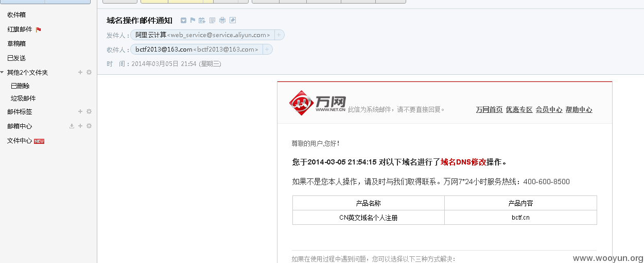Image resolution: width=644 pixels, height=263 pixels.
Task: Click the 尊敬的用户,您好! greeting line
Action: point(316,143)
